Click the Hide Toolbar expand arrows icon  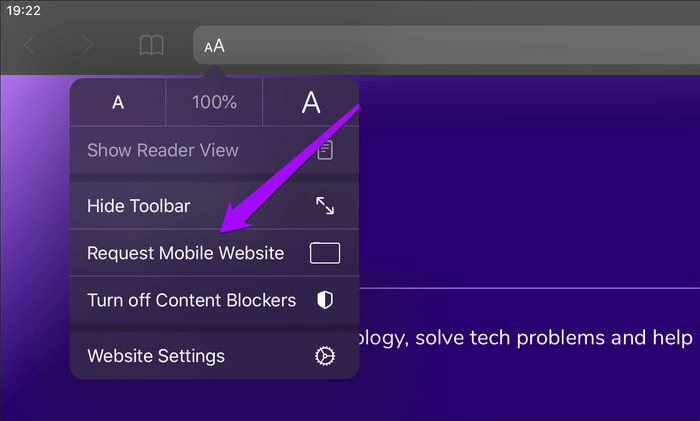click(325, 206)
